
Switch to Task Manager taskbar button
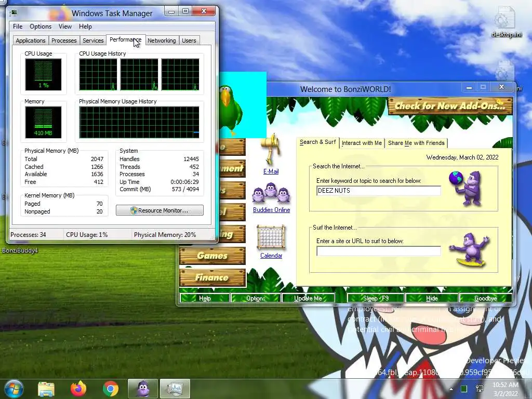pos(175,389)
